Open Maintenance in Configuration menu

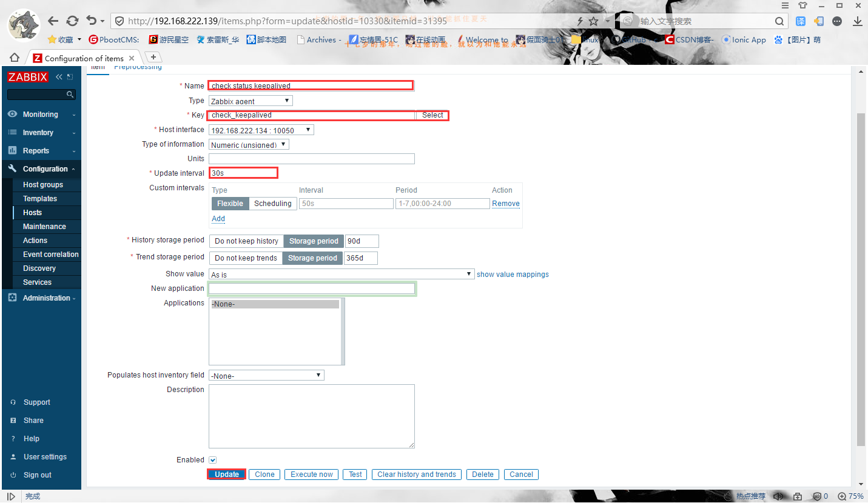44,227
